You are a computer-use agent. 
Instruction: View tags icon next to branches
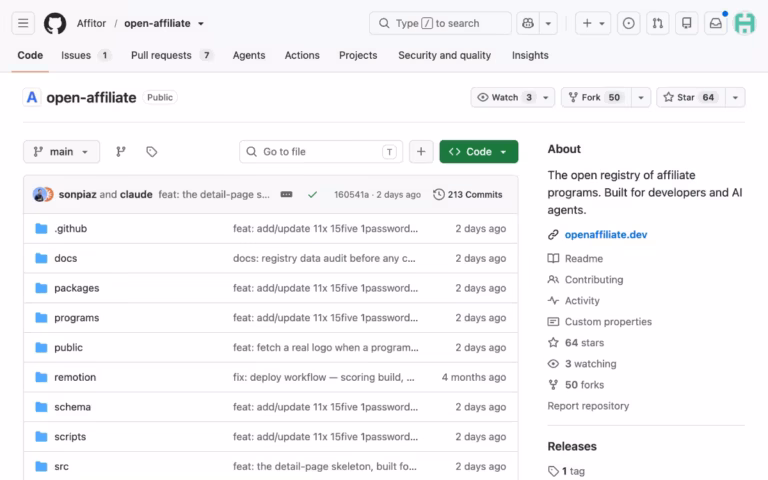[152, 152]
